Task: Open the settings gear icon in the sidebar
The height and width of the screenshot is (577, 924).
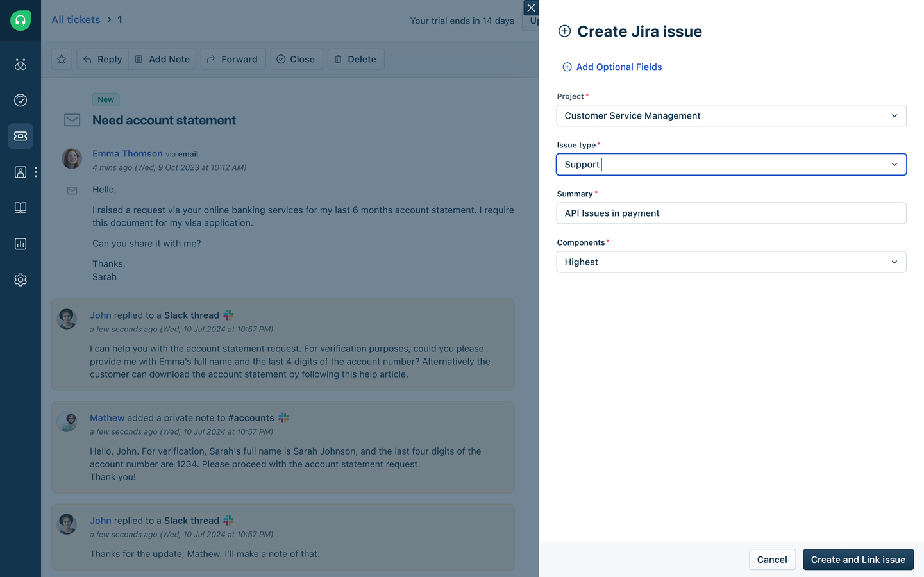Action: tap(21, 280)
